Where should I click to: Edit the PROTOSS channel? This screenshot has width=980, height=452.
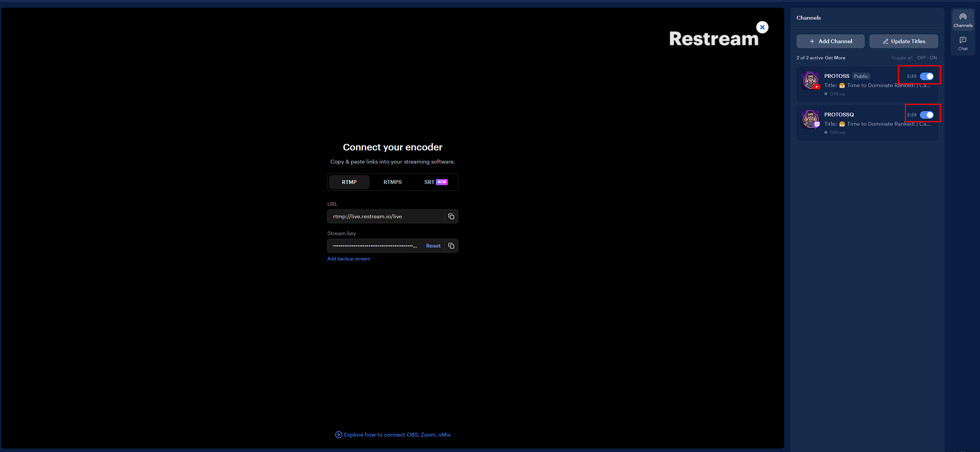911,76
